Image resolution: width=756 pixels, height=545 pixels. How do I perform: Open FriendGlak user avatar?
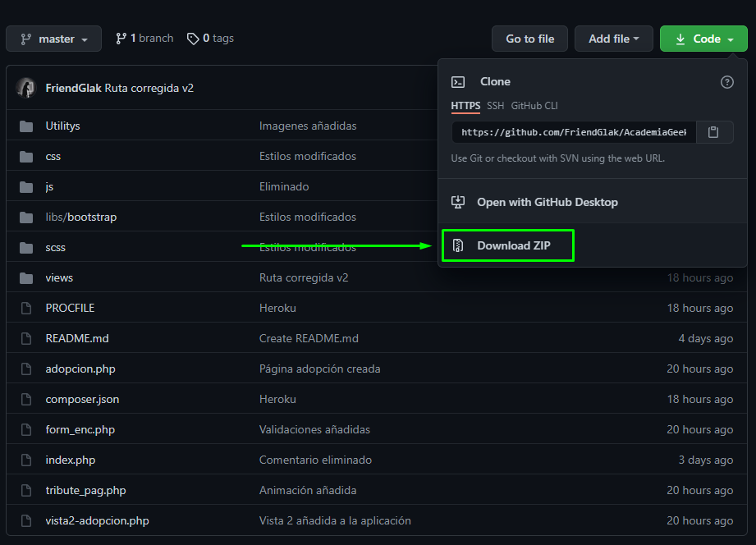coord(26,89)
